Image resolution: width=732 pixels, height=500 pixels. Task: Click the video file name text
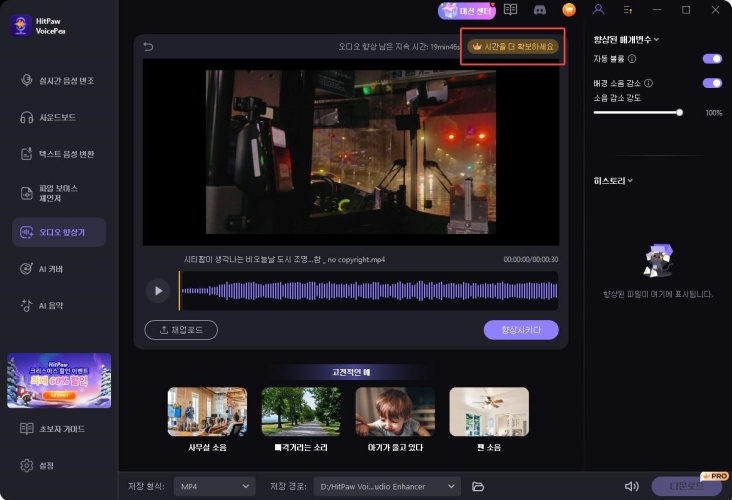(x=284, y=260)
